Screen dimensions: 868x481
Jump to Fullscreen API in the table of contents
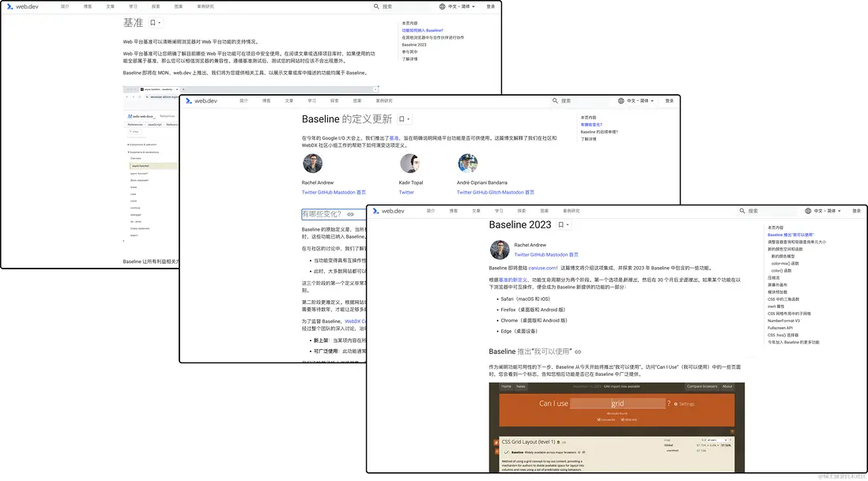tap(780, 328)
